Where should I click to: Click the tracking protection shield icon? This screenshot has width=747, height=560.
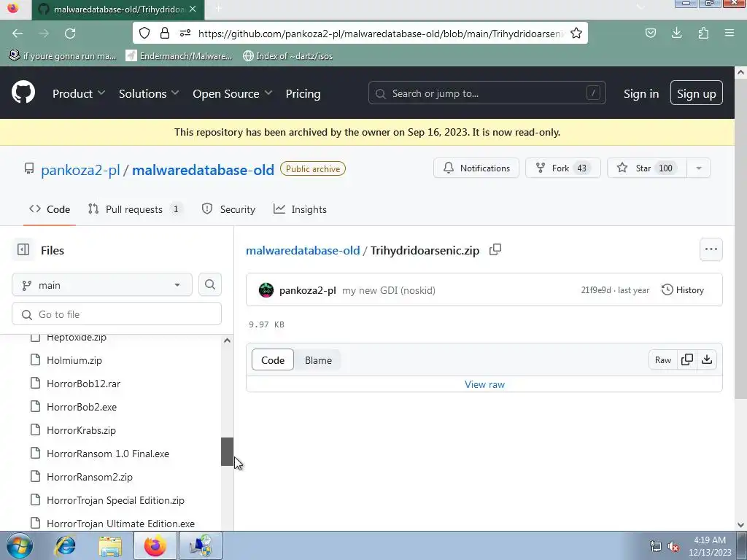tap(144, 33)
